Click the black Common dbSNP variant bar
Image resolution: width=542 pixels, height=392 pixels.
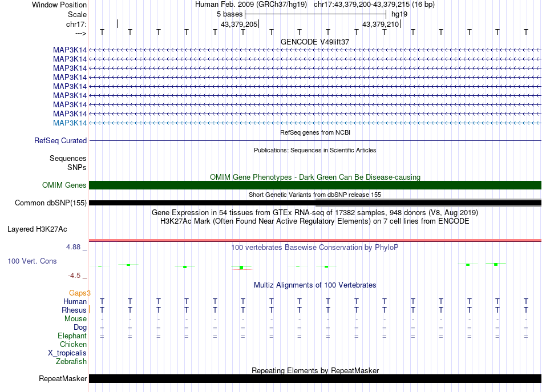[x=202, y=203]
